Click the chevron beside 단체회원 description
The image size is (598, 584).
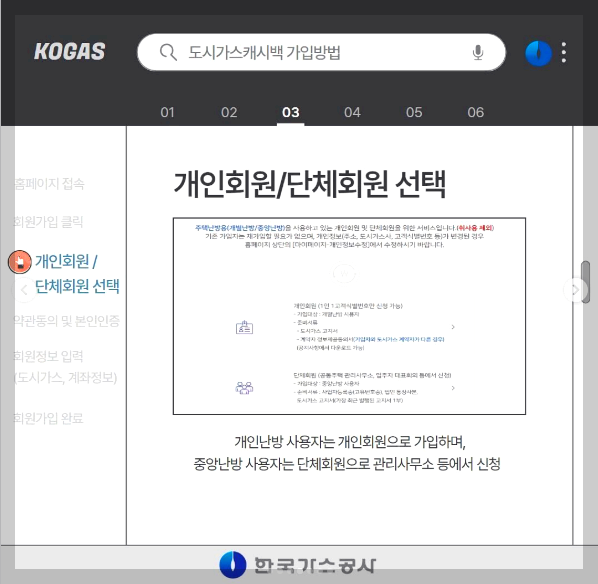click(x=453, y=388)
